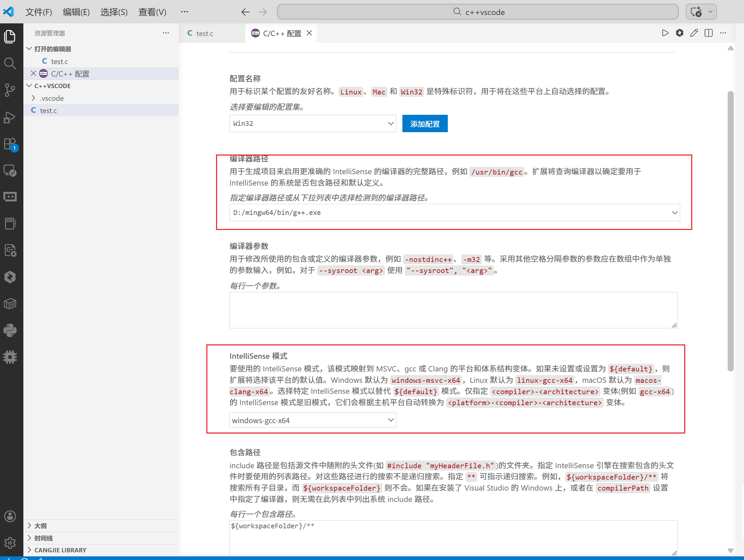Viewport: 744px width, 560px height.
Task: Open the Manage gear icon
Action: [10, 543]
